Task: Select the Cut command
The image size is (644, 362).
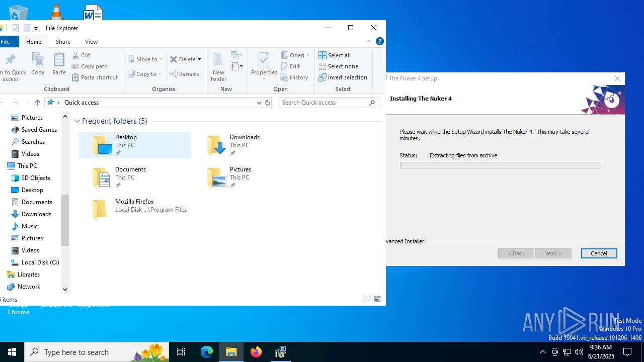Action: point(81,55)
